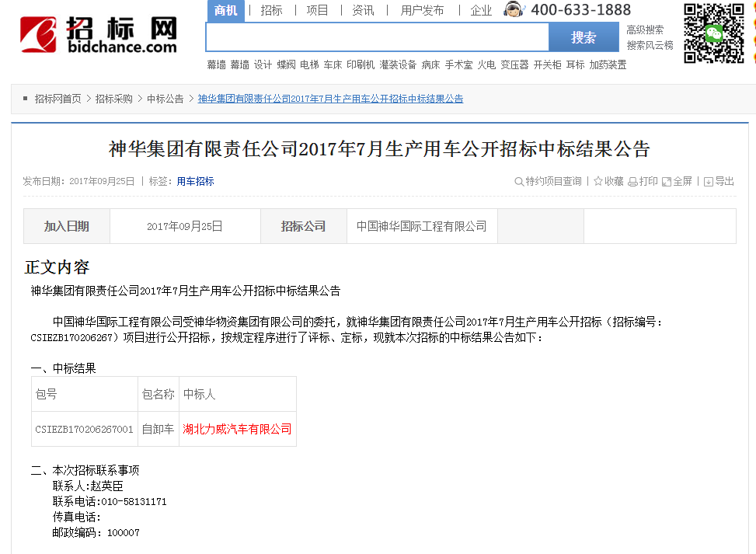
Task: Click the export icon beside 导出
Action: point(709,182)
